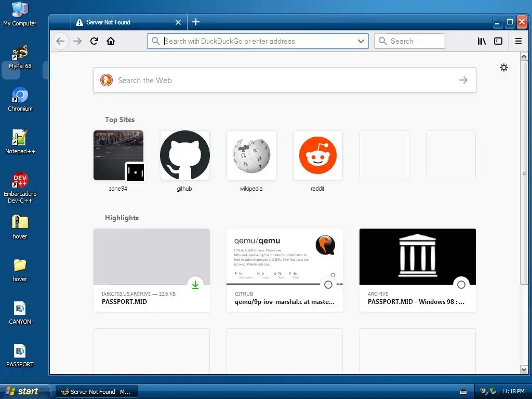Open the Library view icon
The image size is (532, 399).
(x=482, y=41)
